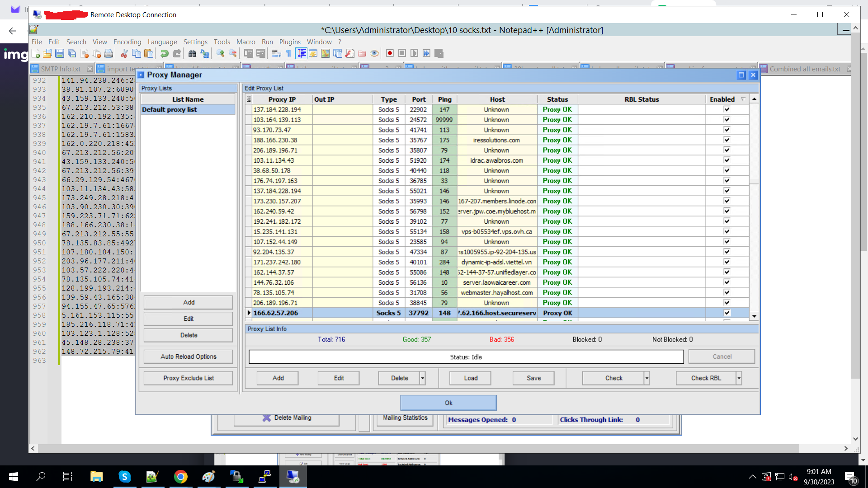Open File Explorer from the taskbar
Screen dimensions: 868x488
tap(96, 477)
